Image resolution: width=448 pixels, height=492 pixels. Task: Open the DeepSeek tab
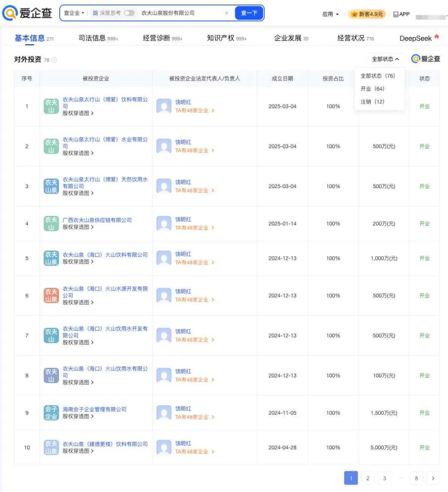click(x=419, y=38)
